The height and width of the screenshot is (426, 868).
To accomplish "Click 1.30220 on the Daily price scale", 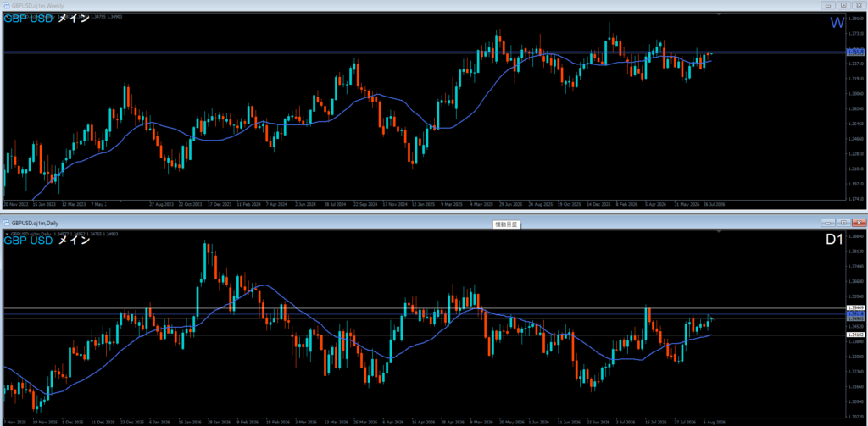I will tap(856, 417).
